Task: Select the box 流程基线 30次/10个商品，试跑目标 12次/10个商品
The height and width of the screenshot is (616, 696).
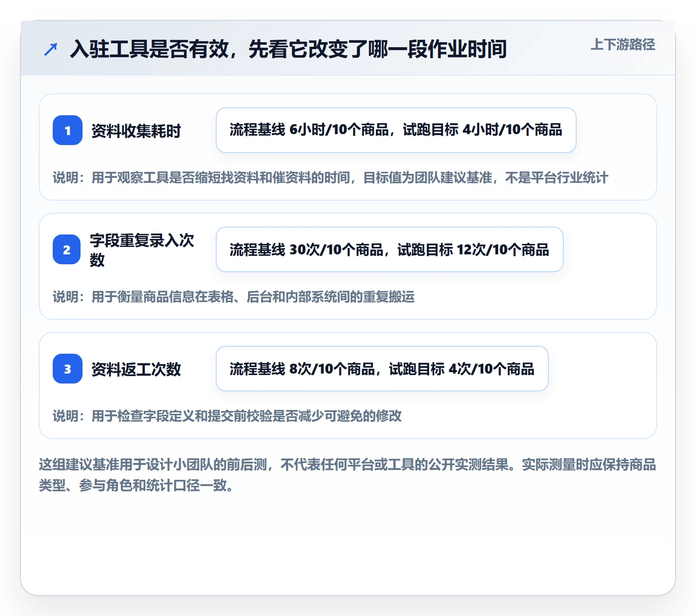Action: pos(390,249)
